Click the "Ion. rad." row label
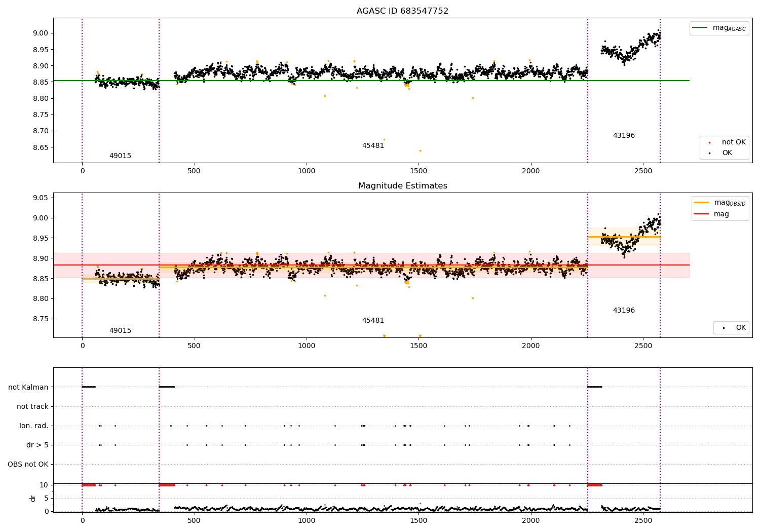The image size is (760, 532). [34, 426]
